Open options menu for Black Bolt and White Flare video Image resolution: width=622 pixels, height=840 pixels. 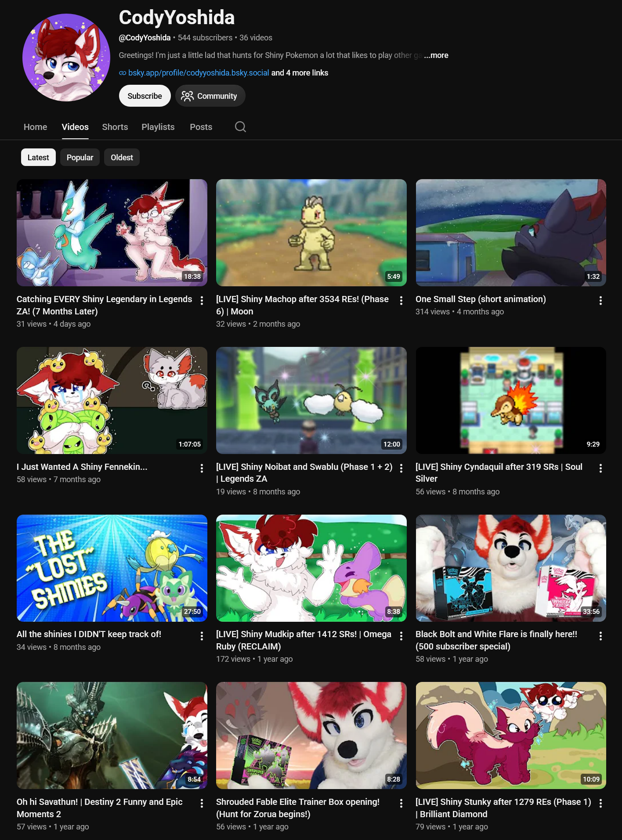(x=600, y=636)
